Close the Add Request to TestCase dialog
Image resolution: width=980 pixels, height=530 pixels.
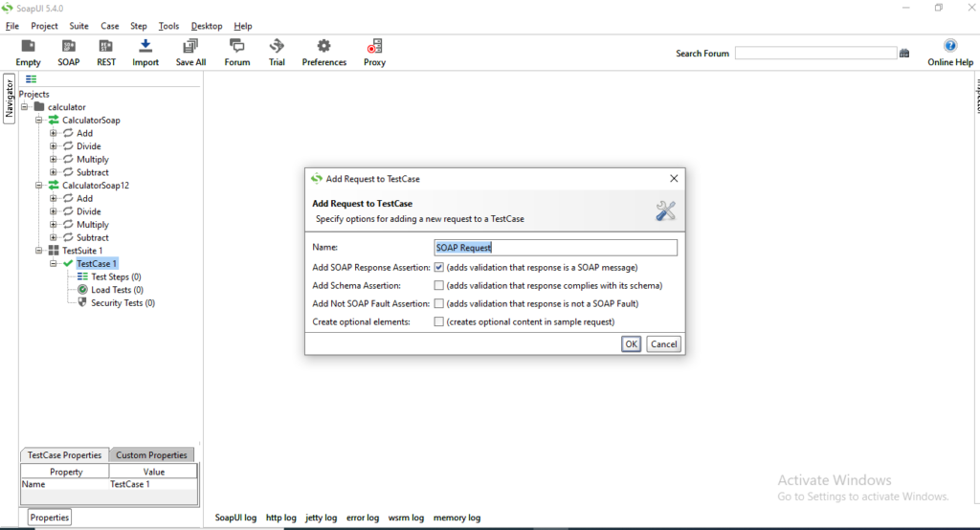pyautogui.click(x=674, y=179)
